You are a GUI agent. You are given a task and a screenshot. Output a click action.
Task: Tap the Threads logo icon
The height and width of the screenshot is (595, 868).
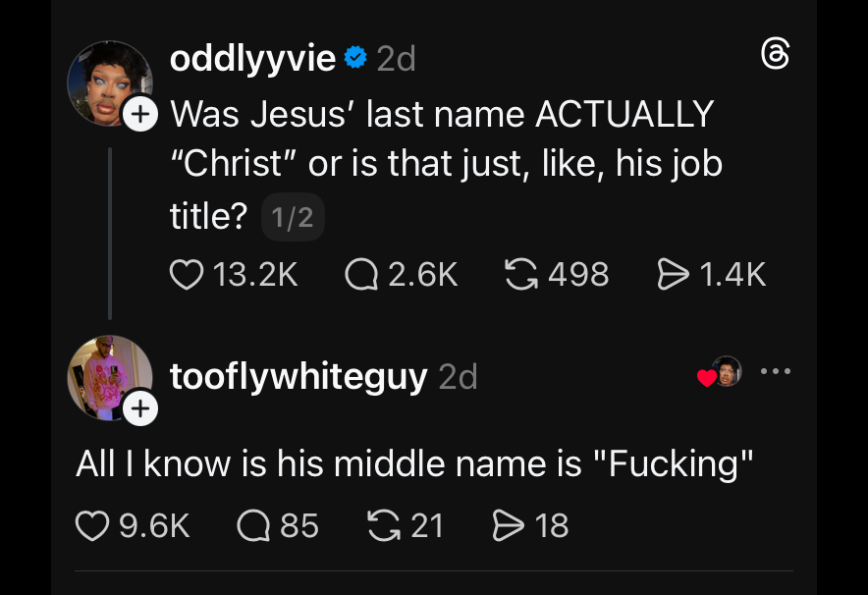[776, 55]
